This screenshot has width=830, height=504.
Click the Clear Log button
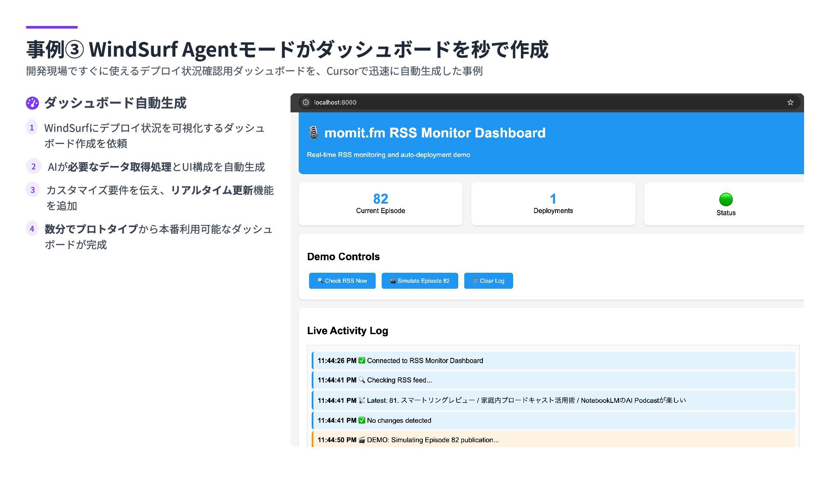488,281
